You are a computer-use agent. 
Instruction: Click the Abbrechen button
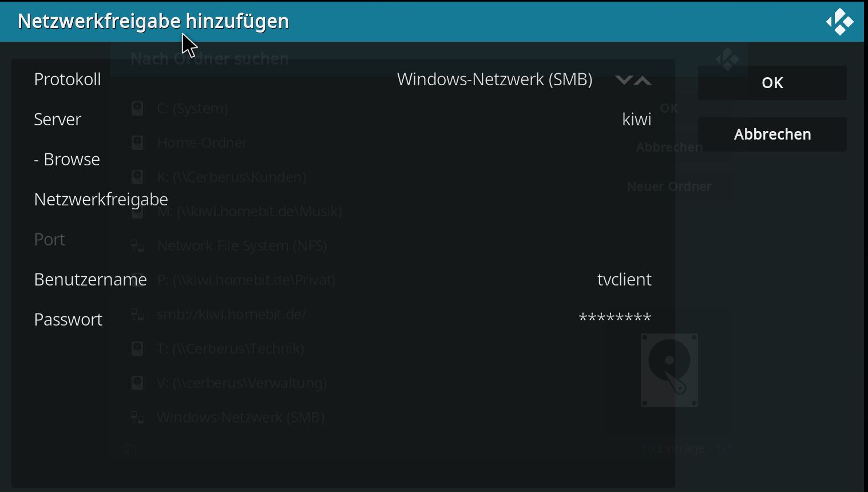tap(772, 134)
